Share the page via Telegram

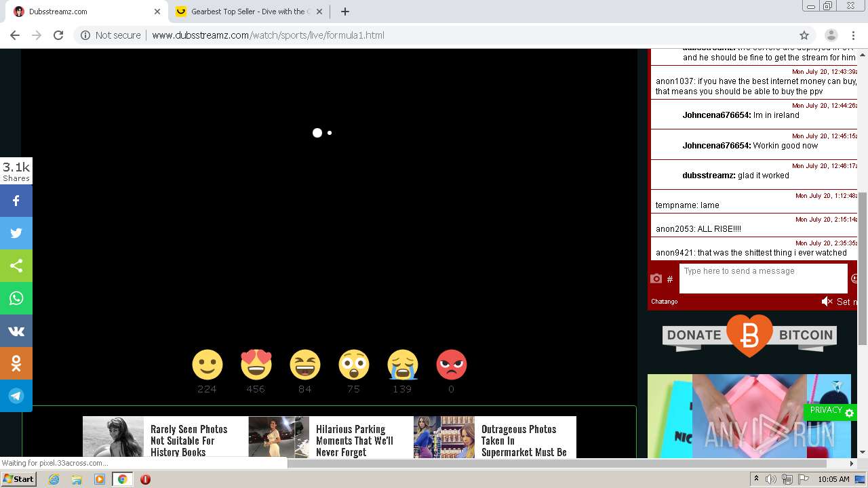[x=16, y=396]
